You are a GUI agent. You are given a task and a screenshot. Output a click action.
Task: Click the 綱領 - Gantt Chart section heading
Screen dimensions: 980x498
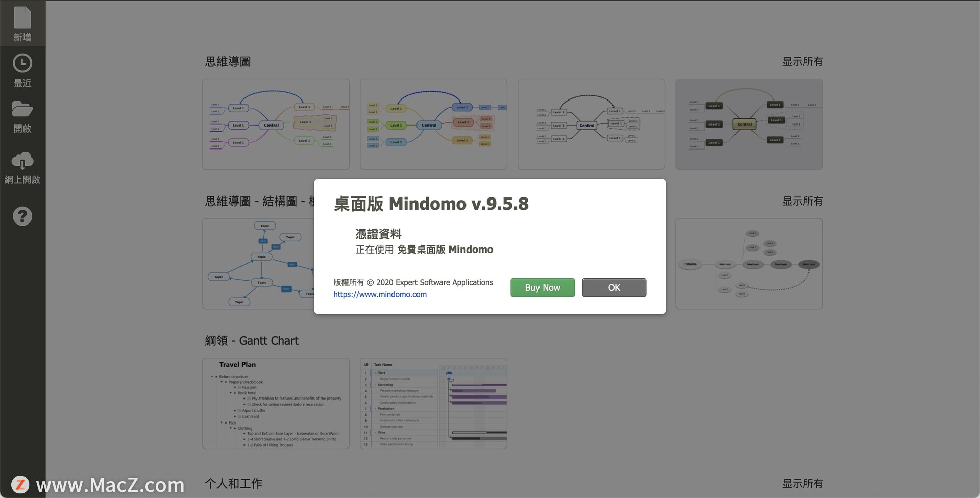tap(252, 341)
